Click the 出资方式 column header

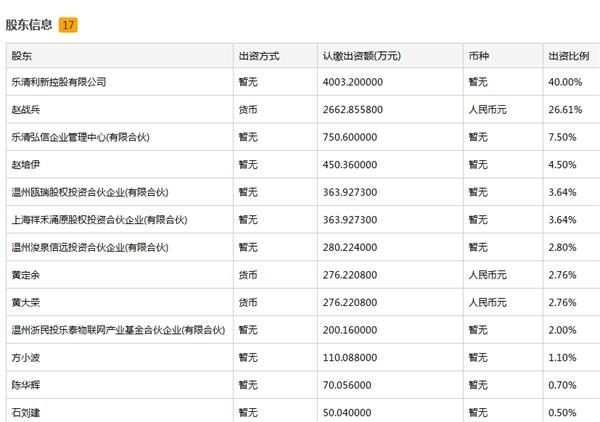tap(256, 56)
